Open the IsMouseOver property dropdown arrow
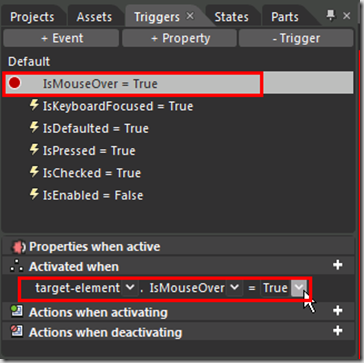 click(x=235, y=287)
